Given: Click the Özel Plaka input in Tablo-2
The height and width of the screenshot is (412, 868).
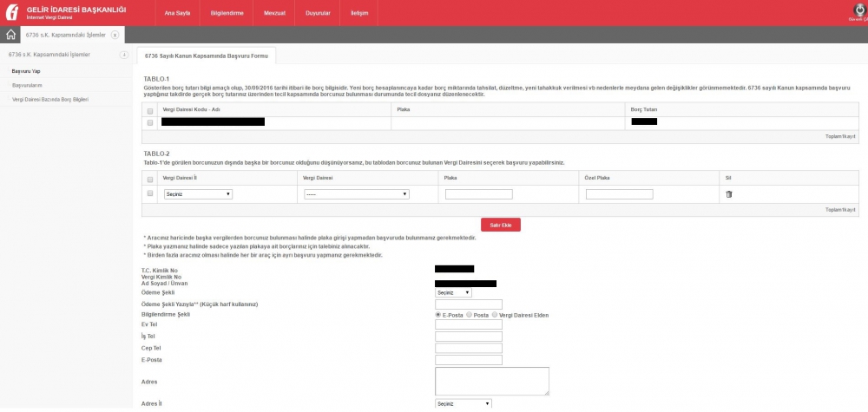Looking at the screenshot, I should click(620, 194).
